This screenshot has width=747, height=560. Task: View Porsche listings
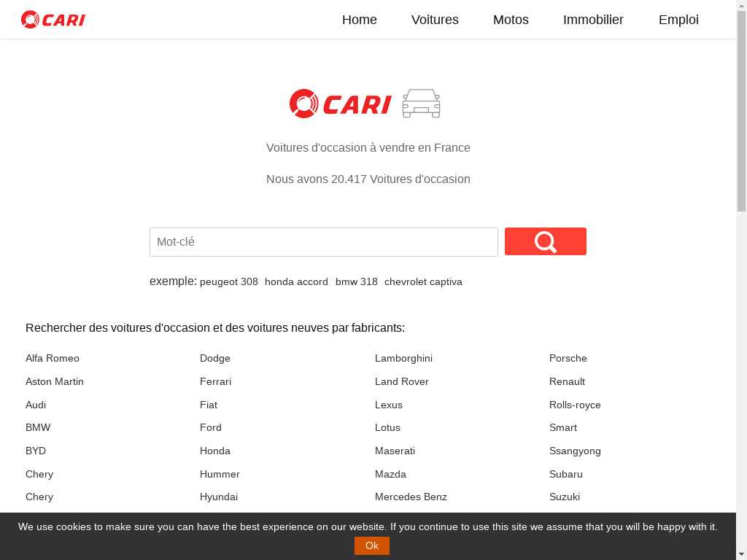pos(568,359)
